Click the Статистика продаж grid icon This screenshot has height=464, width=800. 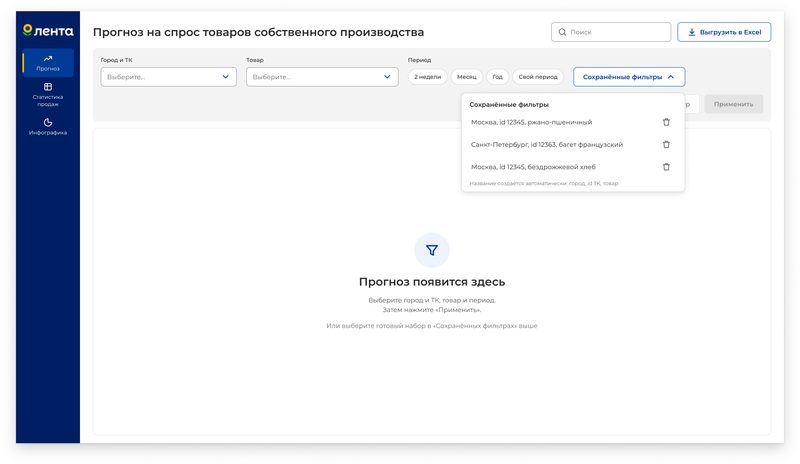[48, 87]
